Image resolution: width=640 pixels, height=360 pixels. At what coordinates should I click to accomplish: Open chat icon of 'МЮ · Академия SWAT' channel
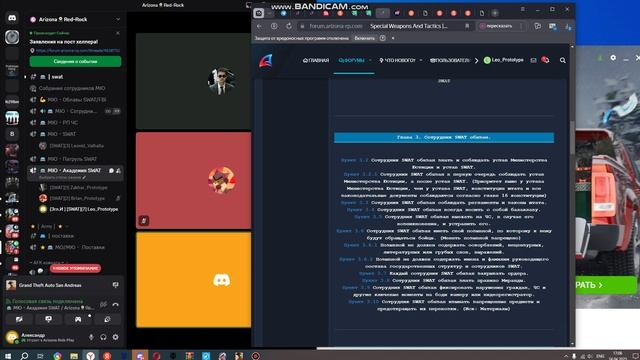pyautogui.click(x=111, y=171)
